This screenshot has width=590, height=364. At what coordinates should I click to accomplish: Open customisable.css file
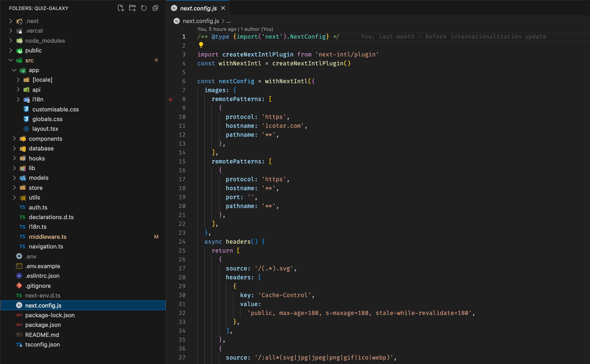coord(55,109)
